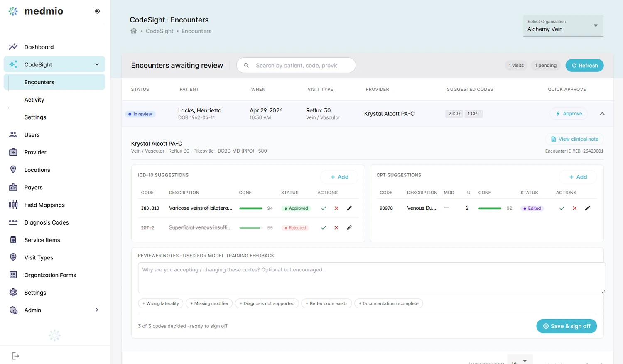Image resolution: width=623 pixels, height=364 pixels.
Task: Edit CPT code 93970 with the pencil
Action: [x=587, y=208]
